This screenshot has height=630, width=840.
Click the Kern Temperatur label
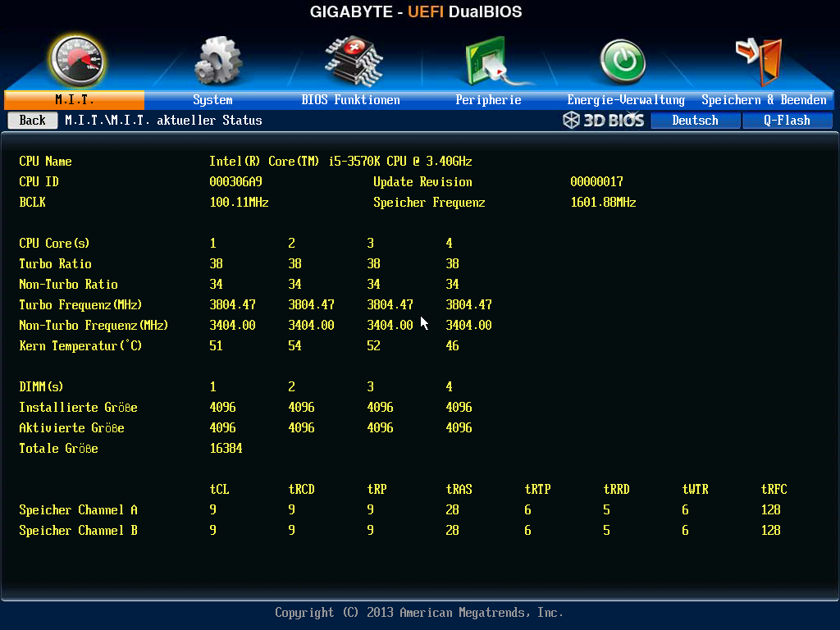80,345
